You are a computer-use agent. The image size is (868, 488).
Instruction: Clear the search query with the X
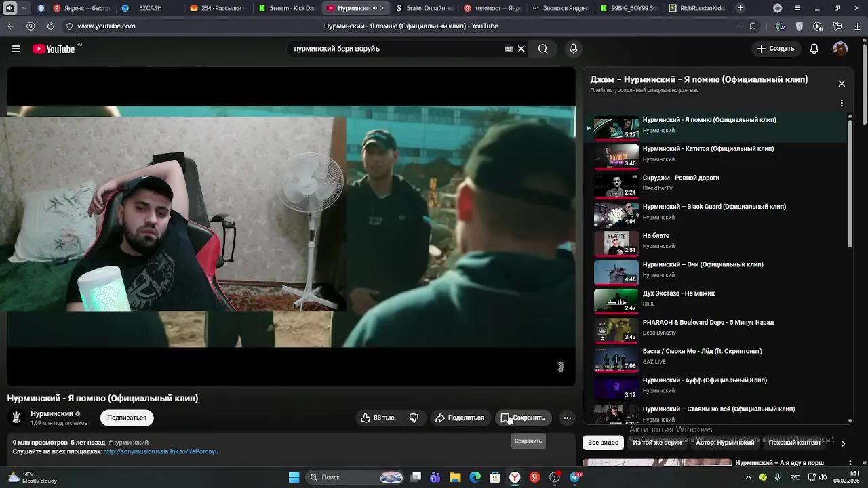[x=521, y=49]
